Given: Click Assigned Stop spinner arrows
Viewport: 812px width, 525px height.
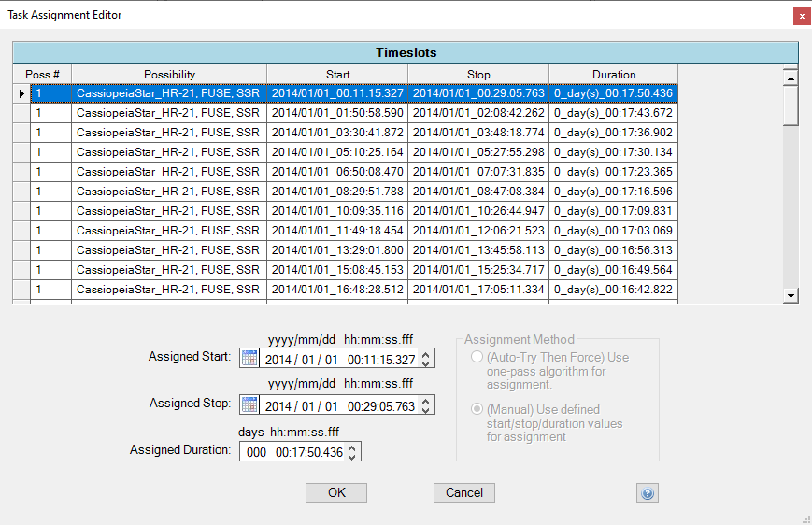Looking at the screenshot, I should 426,405.
